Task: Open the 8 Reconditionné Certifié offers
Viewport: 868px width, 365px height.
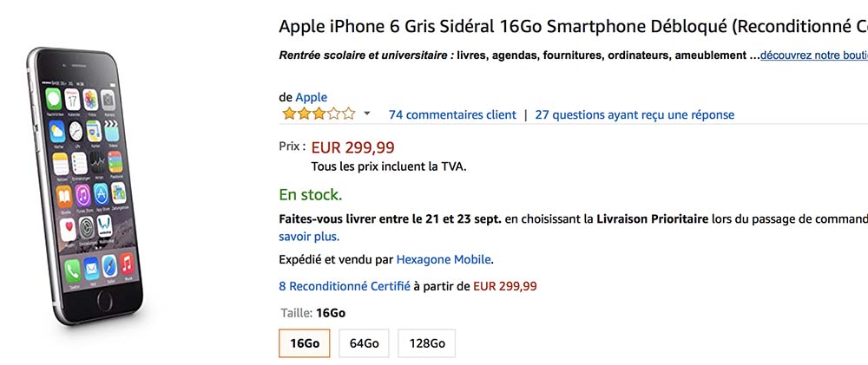Action: (345, 285)
